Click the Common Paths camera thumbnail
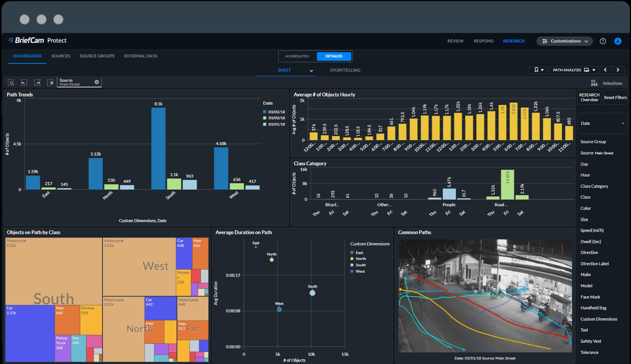 (x=485, y=296)
